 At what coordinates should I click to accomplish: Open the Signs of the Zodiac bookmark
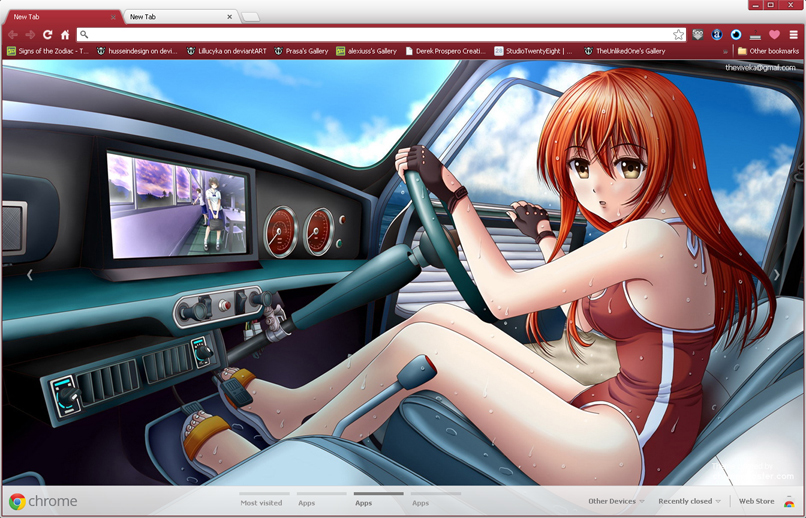(47, 51)
